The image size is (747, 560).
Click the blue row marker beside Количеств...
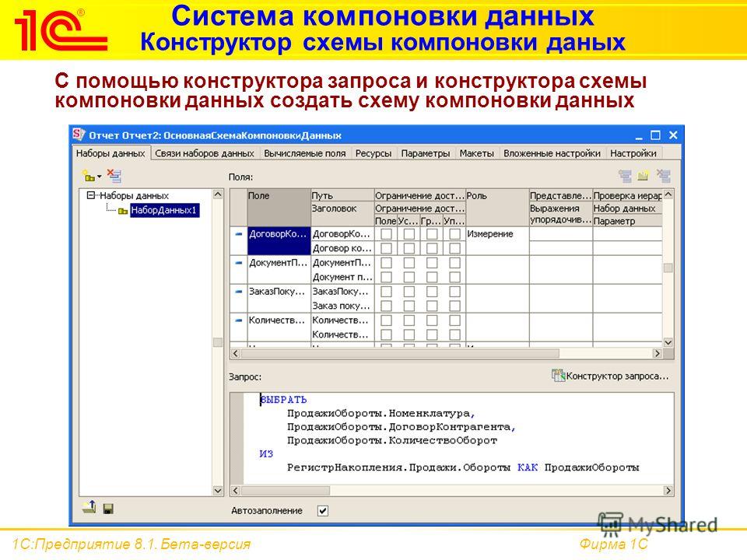[239, 320]
